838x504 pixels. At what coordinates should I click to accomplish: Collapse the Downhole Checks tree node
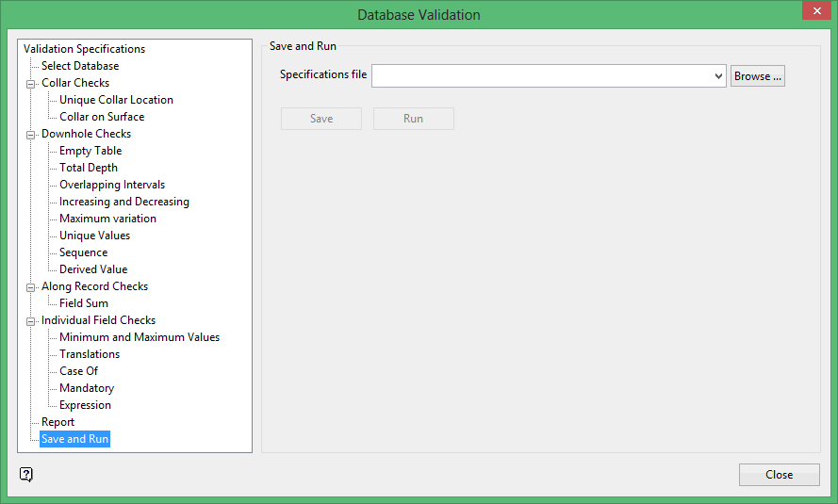(31, 134)
